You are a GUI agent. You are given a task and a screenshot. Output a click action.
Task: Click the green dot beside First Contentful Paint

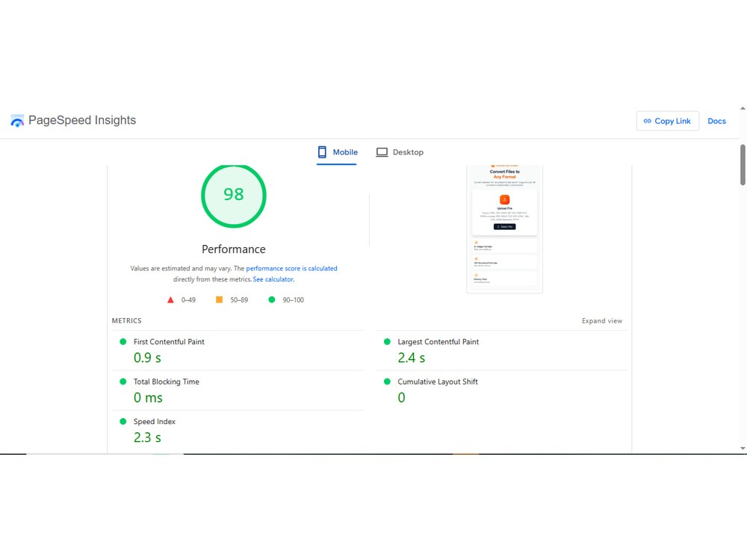pos(123,341)
